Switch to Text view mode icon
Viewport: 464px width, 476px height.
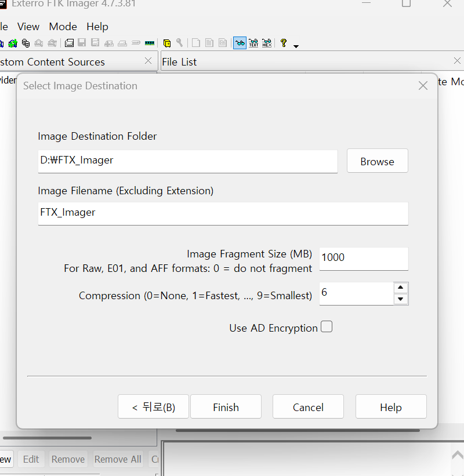pyautogui.click(x=253, y=43)
